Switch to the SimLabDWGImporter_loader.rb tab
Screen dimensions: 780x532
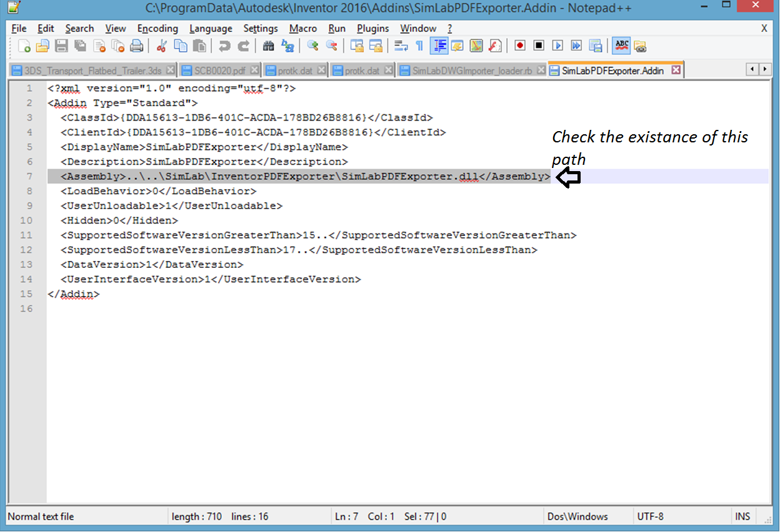[x=472, y=71]
